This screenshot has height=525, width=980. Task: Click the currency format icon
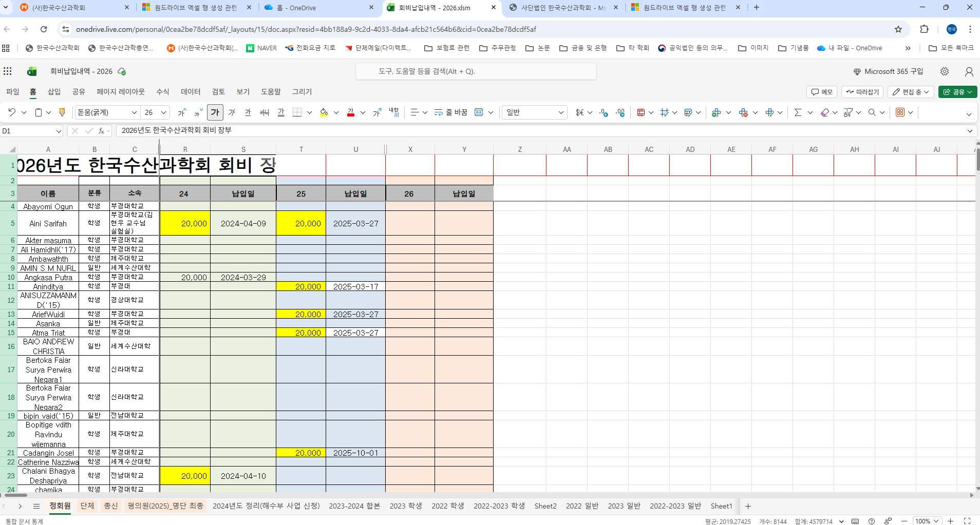(x=580, y=112)
